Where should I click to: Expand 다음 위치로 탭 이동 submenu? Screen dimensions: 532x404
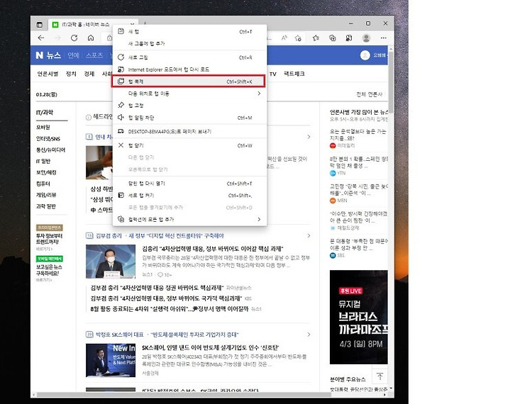click(189, 94)
